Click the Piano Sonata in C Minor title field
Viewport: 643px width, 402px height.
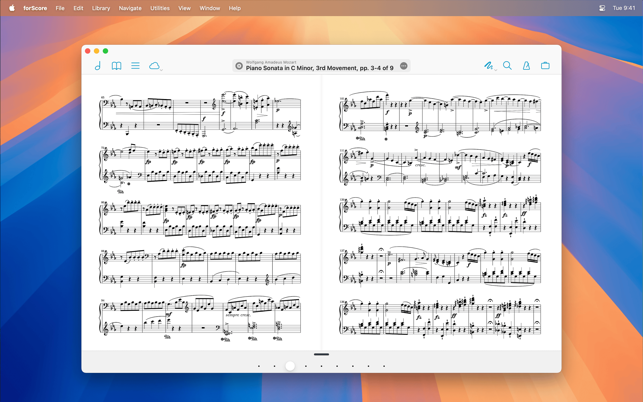coord(321,66)
